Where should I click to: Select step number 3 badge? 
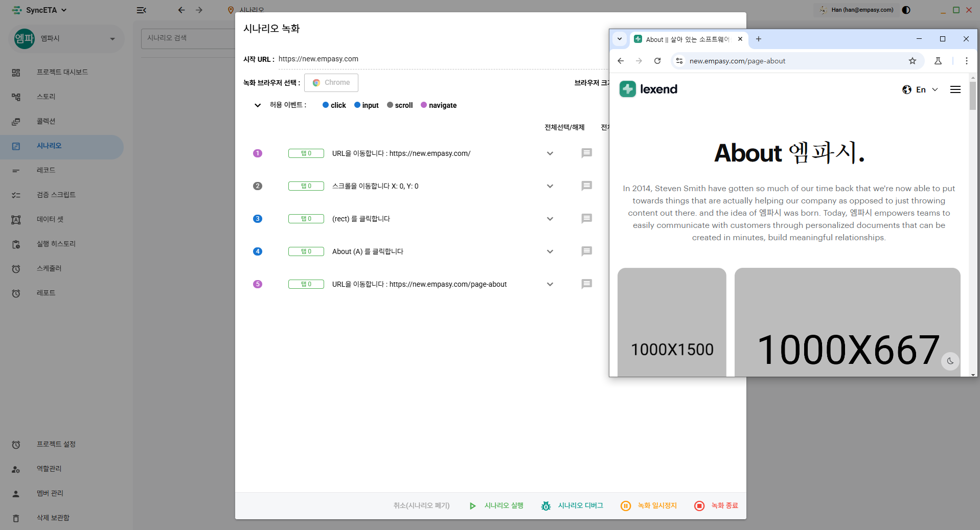point(258,219)
